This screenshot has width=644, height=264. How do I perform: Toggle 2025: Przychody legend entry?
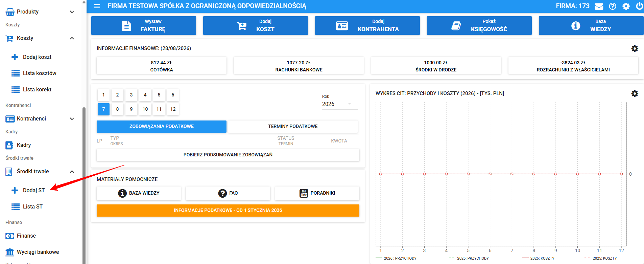pyautogui.click(x=469, y=258)
